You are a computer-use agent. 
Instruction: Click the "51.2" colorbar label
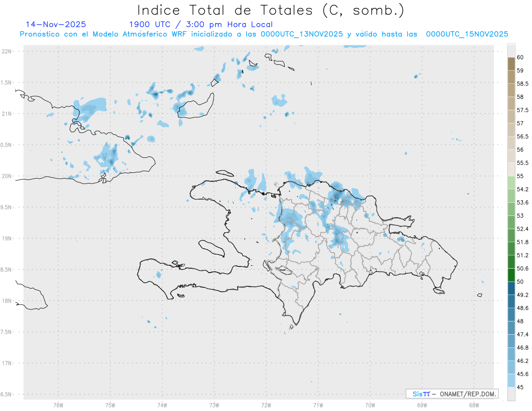click(x=523, y=255)
